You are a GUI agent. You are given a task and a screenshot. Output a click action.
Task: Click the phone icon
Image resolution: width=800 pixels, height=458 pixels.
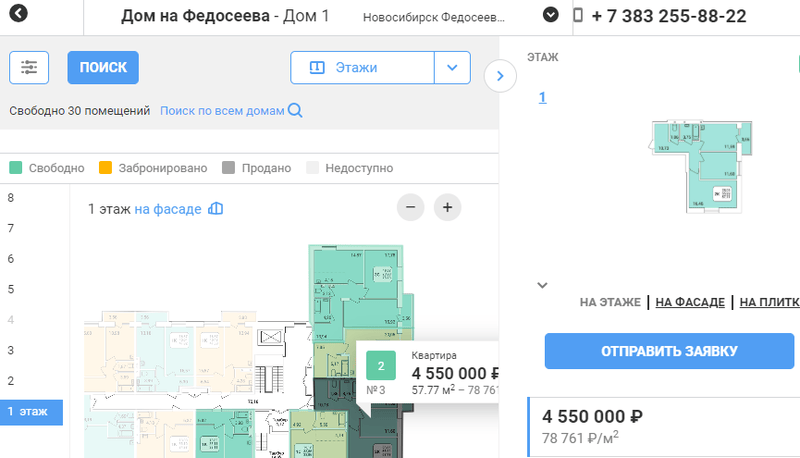[579, 16]
